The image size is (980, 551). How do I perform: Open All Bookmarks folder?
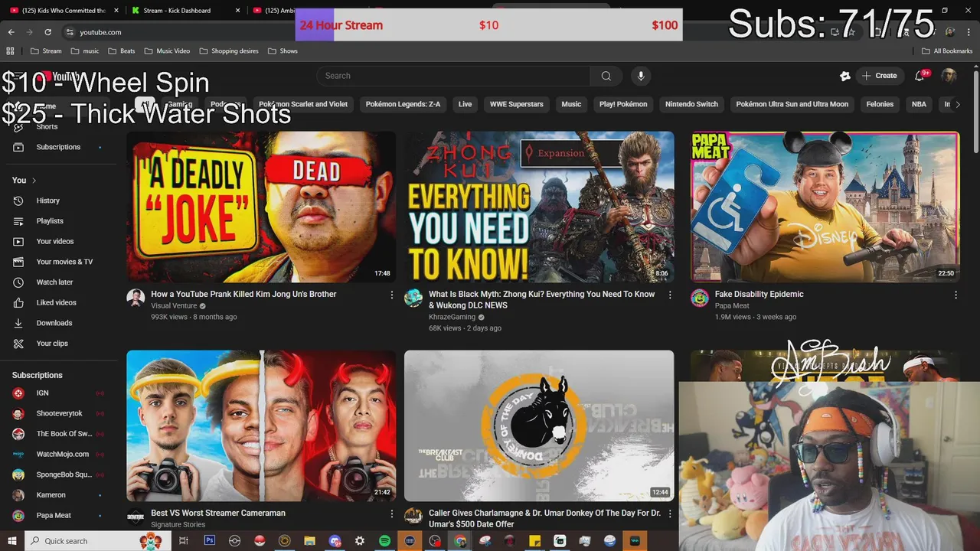(947, 51)
